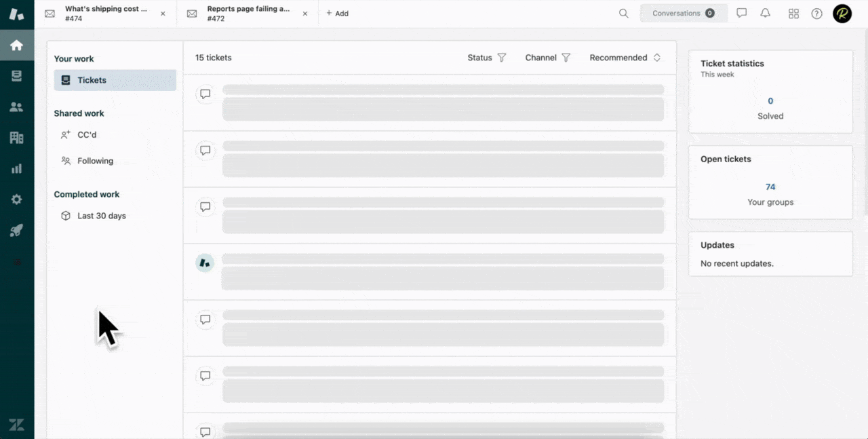The image size is (868, 439).
Task: Close the ticket #474 tab
Action: 163,14
